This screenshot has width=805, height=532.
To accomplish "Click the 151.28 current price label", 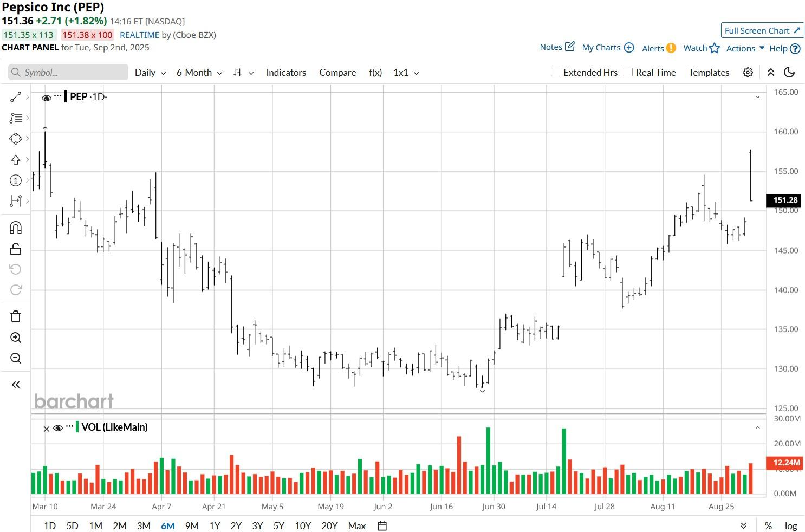I will [x=785, y=200].
